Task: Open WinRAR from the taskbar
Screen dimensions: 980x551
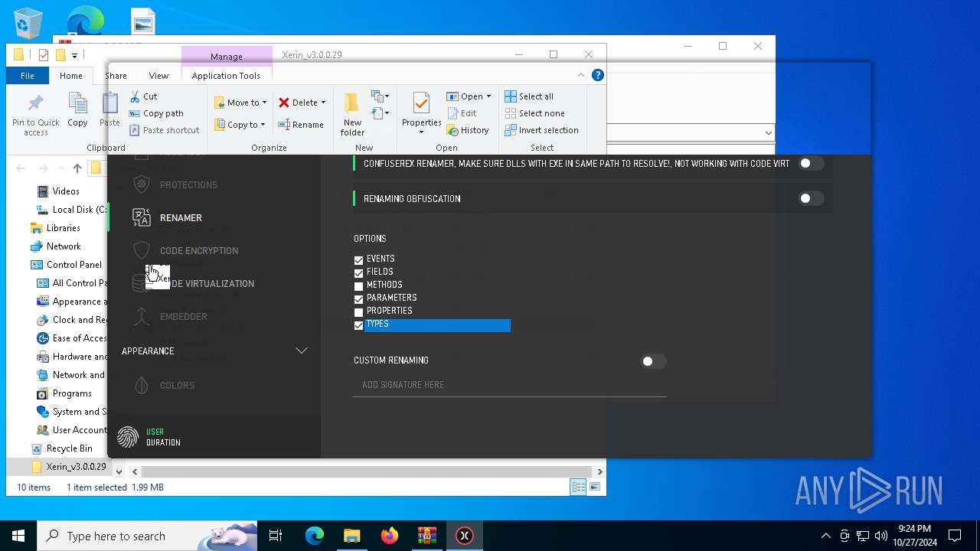Action: [427, 536]
